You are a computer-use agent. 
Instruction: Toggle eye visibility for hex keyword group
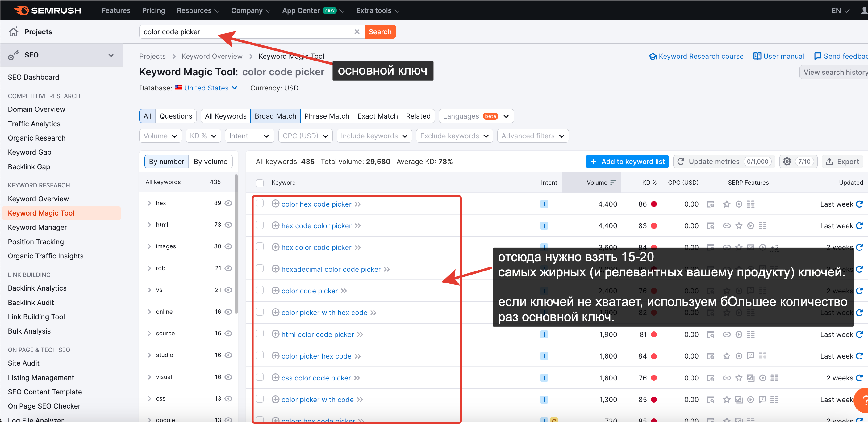click(x=228, y=203)
